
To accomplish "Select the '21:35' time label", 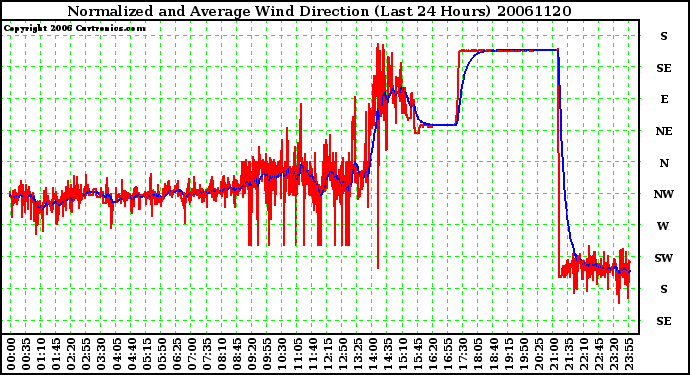I will pos(568,354).
